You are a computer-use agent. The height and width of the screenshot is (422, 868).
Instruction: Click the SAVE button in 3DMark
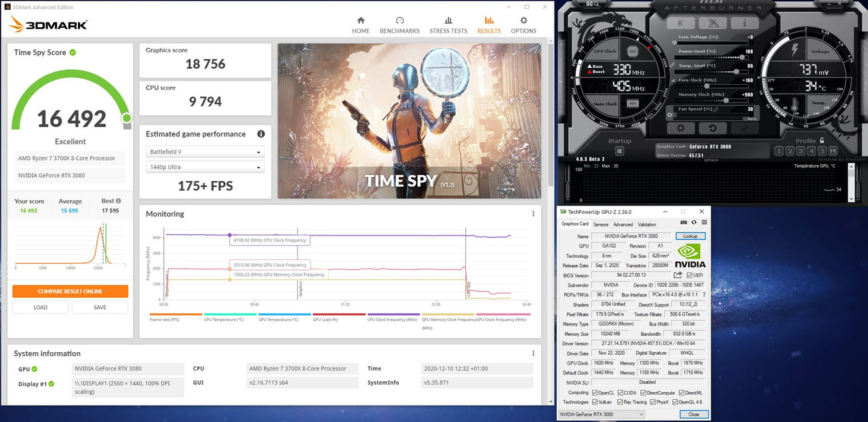click(100, 307)
